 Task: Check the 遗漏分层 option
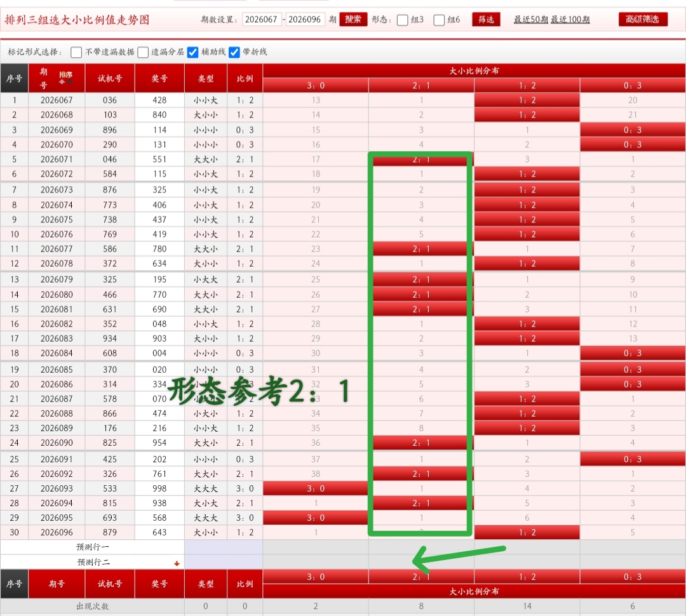(144, 51)
